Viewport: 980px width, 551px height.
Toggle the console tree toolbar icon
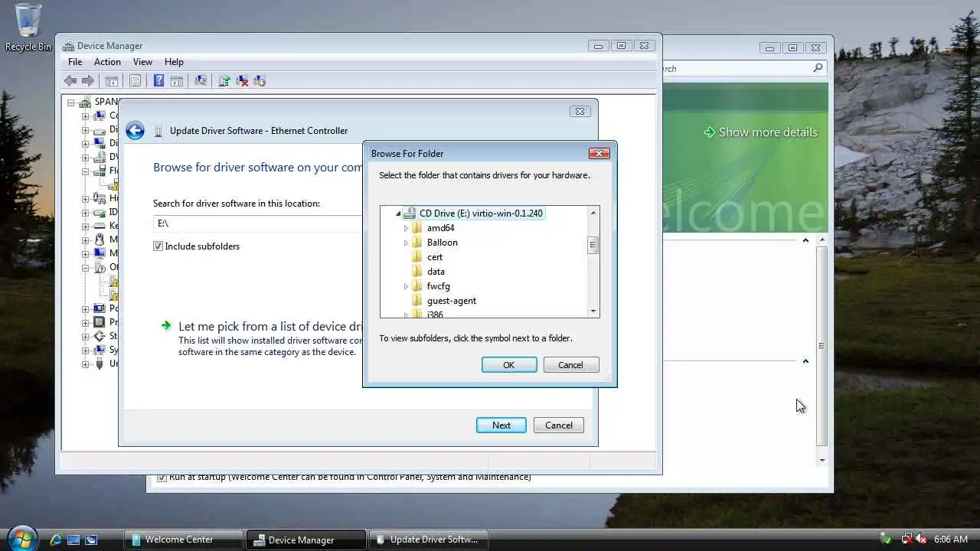tap(112, 80)
